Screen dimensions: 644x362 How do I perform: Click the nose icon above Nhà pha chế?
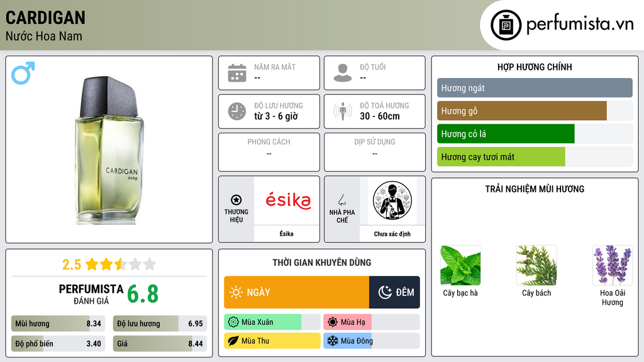pos(341,200)
